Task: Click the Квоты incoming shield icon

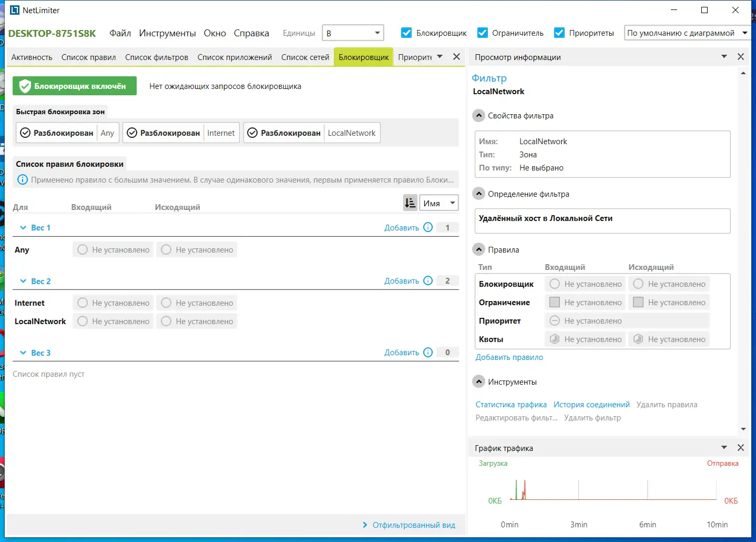Action: 554,339
